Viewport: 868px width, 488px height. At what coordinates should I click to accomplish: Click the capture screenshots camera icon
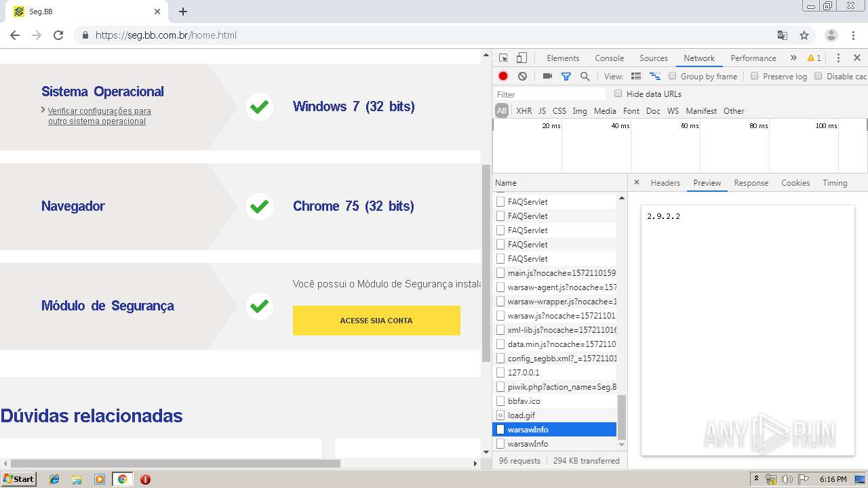point(547,77)
